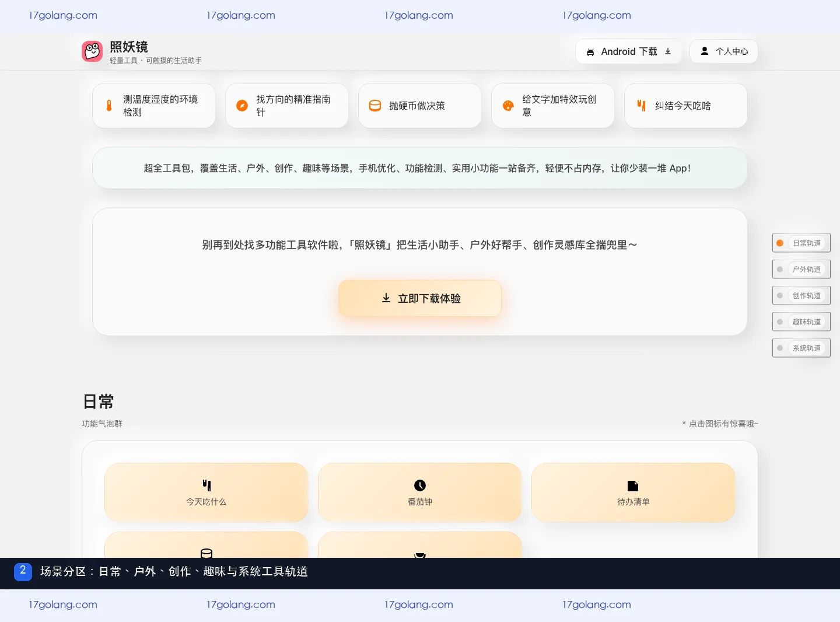The height and width of the screenshot is (622, 840).
Task: Open 抛硬币做决策 card
Action: (x=420, y=106)
